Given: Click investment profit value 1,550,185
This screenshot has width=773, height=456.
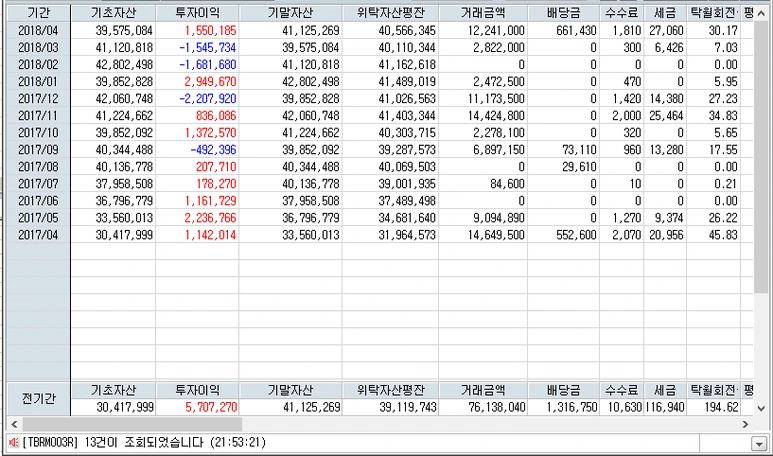Looking at the screenshot, I should (211, 31).
